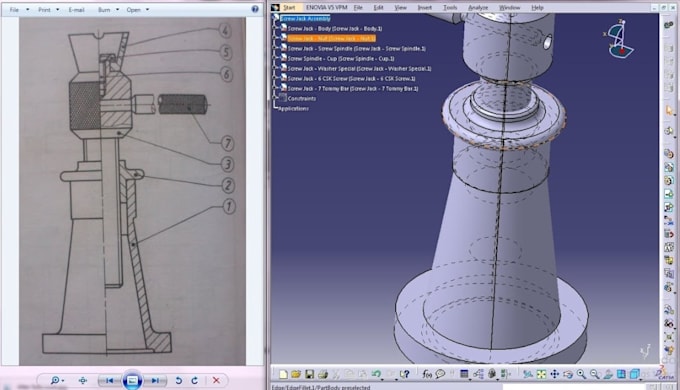Choose the Select arrow tool on right toolbar
Viewport: 680px width, 390px height.
[669, 111]
